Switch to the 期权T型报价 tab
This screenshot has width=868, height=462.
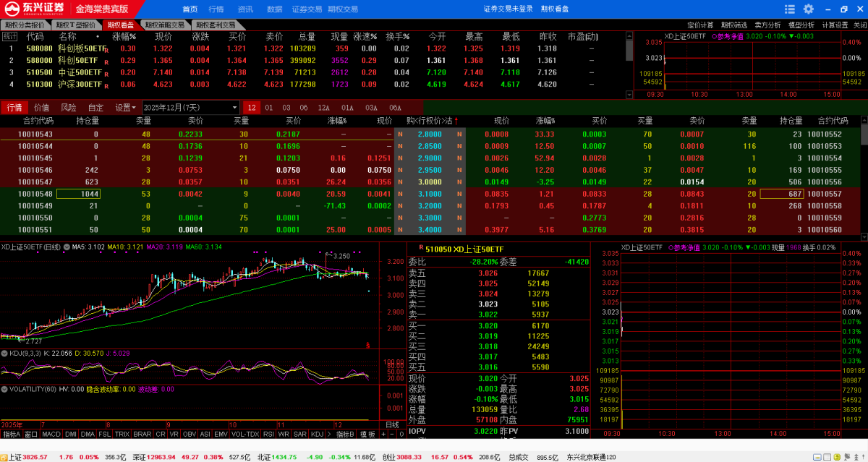click(x=75, y=25)
